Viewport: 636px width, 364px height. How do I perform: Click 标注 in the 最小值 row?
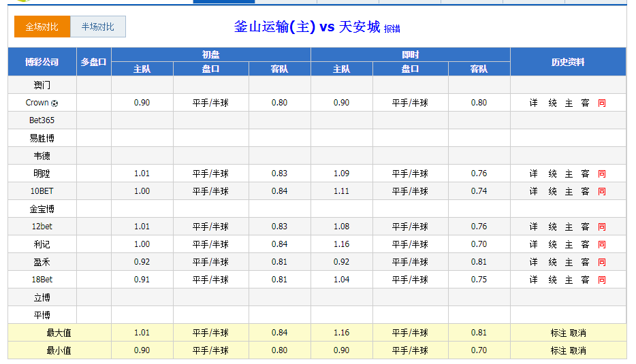click(x=558, y=350)
